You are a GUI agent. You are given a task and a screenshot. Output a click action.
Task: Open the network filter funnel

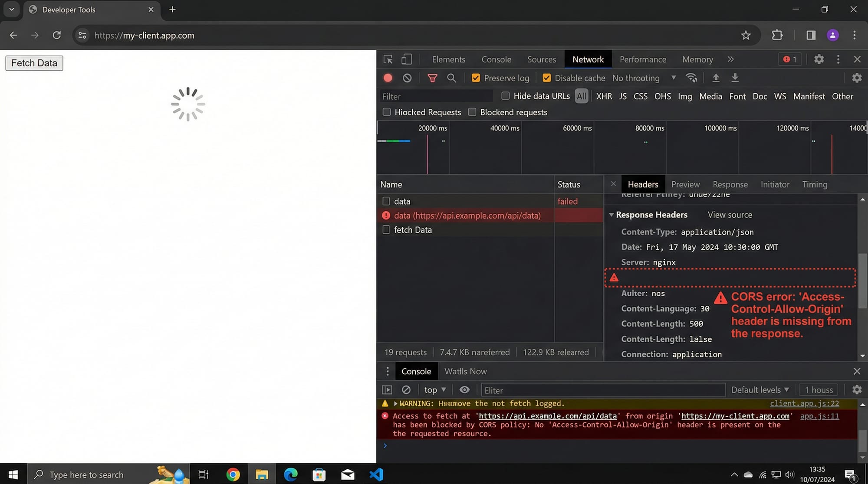(432, 78)
